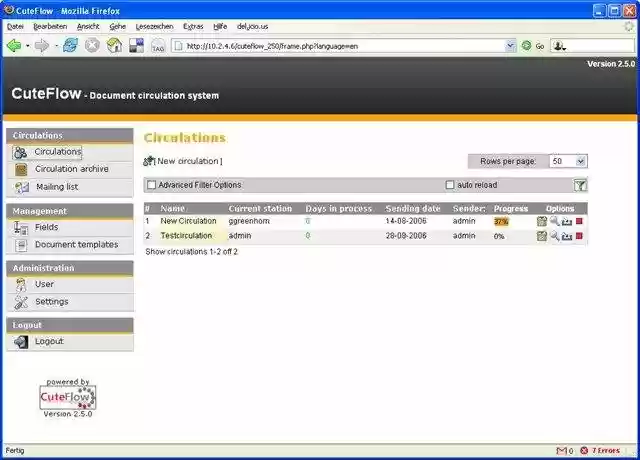
Task: Open the Datei menu
Action: (15, 27)
